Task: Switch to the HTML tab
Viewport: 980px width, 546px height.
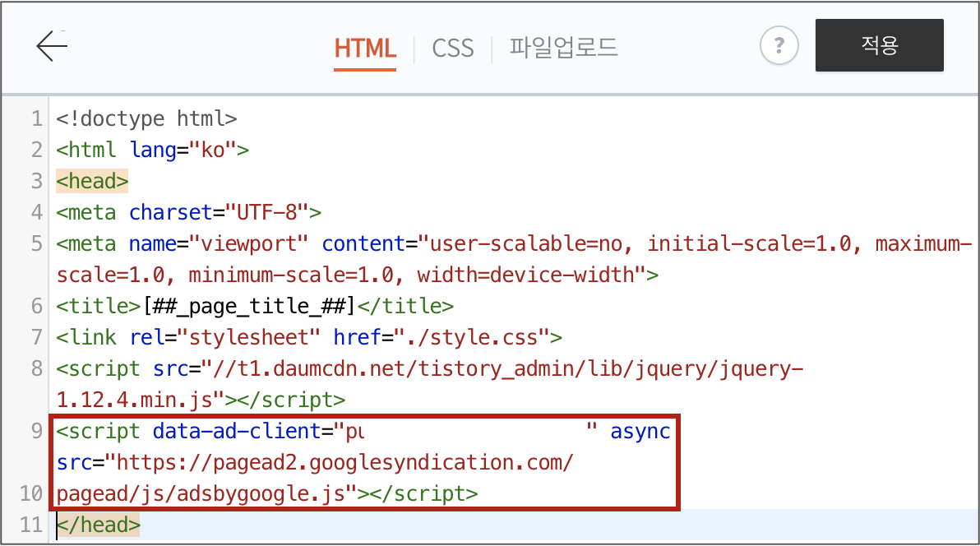Action: (365, 49)
